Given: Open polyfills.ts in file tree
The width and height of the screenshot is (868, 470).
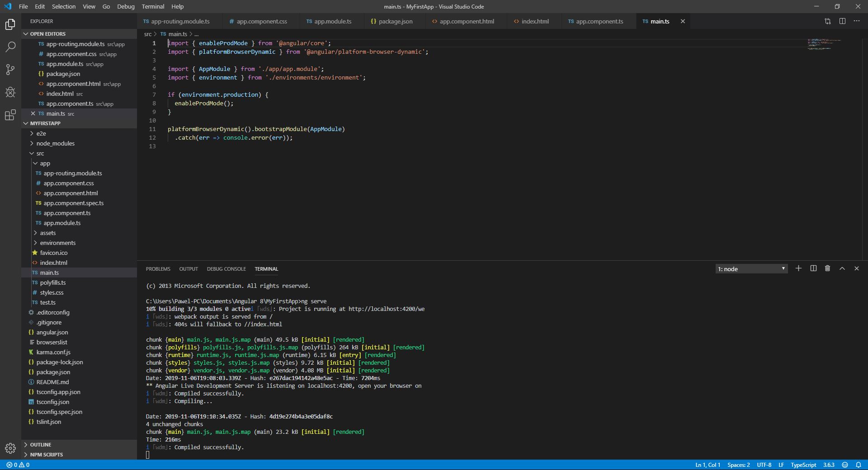Looking at the screenshot, I should pyautogui.click(x=79, y=282).
